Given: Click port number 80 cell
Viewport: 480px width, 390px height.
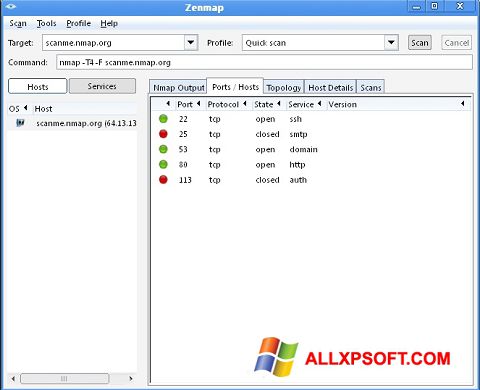Looking at the screenshot, I should [x=183, y=165].
